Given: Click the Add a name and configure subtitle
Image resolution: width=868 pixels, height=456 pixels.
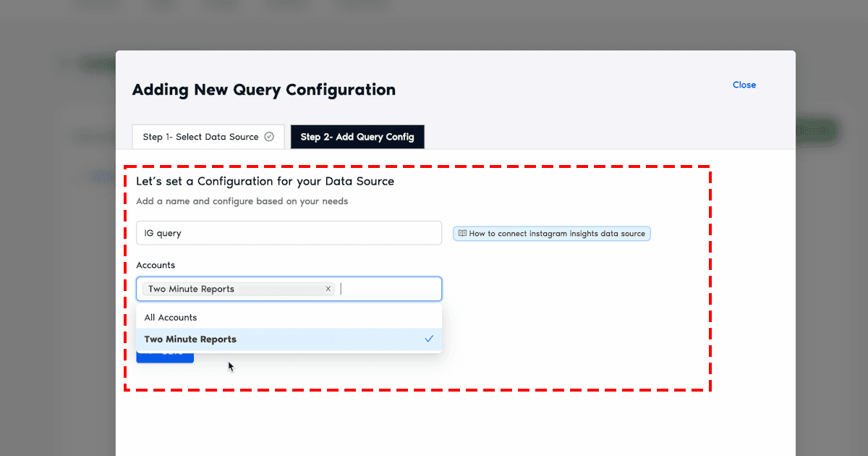Looking at the screenshot, I should [x=242, y=201].
